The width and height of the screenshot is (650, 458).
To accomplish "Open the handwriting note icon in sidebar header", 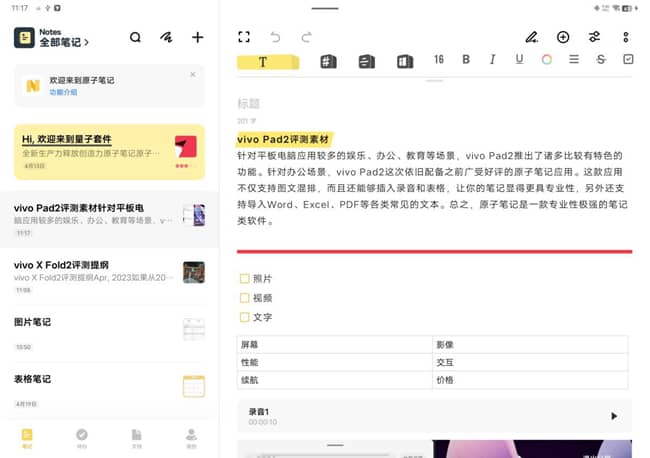I will tap(166, 38).
